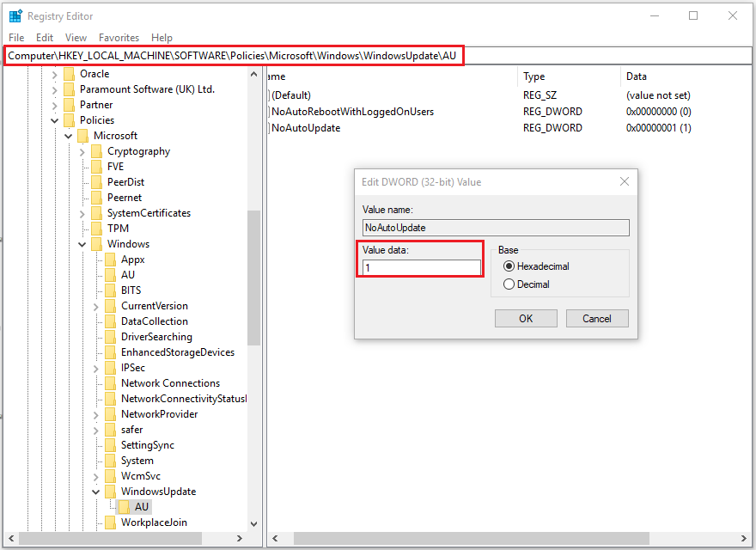Click the Network Connections folder icon
Screen dimensions: 756x550
pyautogui.click(x=111, y=383)
